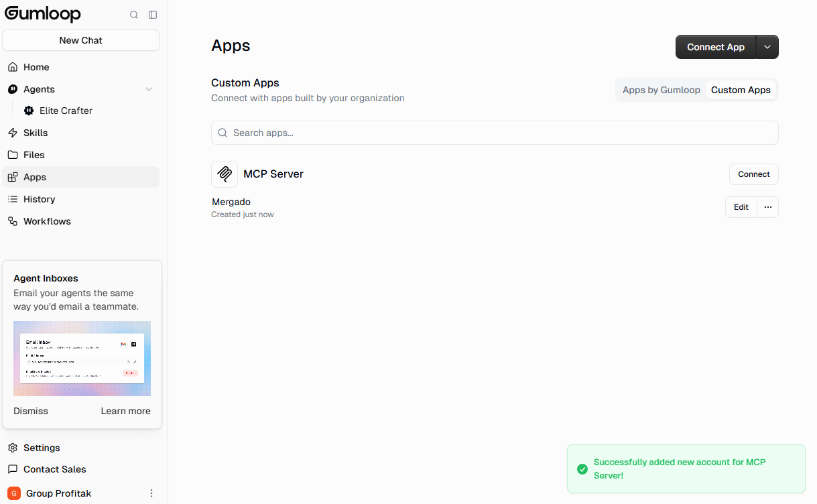This screenshot has width=817, height=504.
Task: Click the Files folder icon
Action: tap(13, 155)
